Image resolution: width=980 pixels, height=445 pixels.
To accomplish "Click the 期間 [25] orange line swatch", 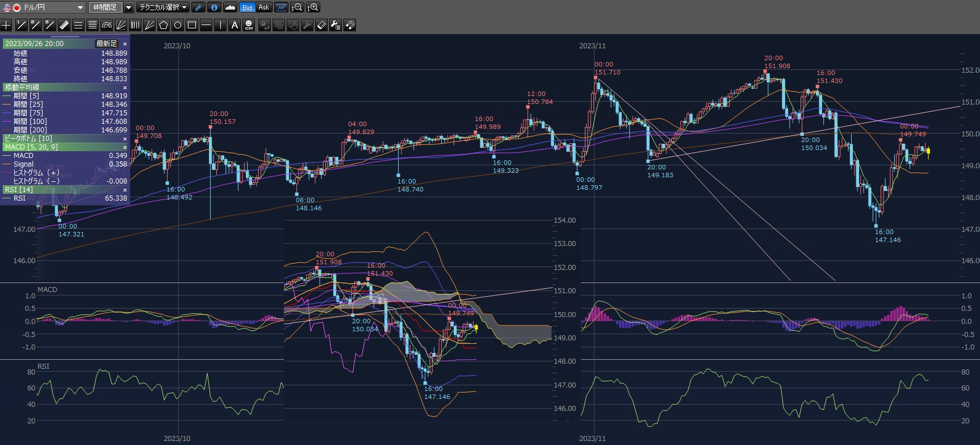I will pyautogui.click(x=7, y=105).
